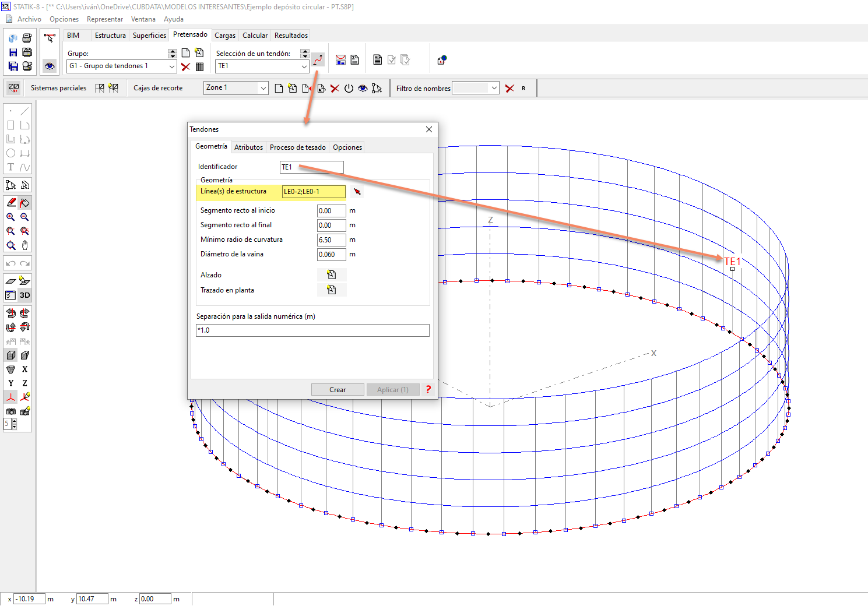
Task: Open the Atributos tab in Tendones dialog
Action: pyautogui.click(x=248, y=147)
